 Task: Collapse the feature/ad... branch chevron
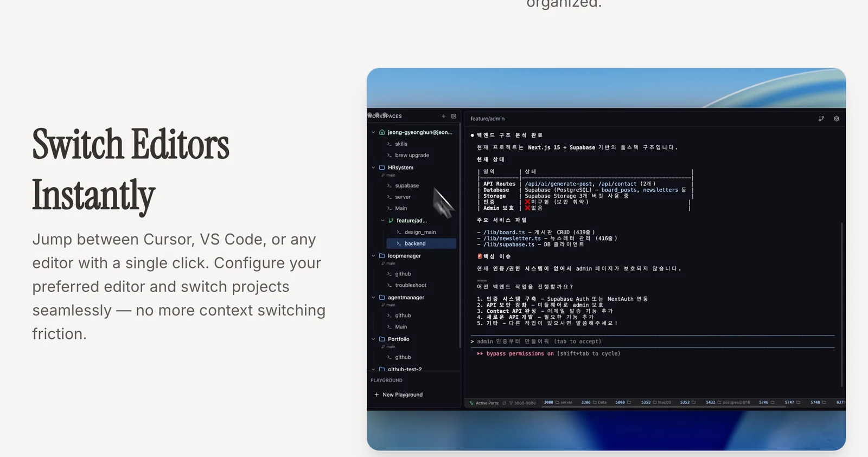[382, 221]
